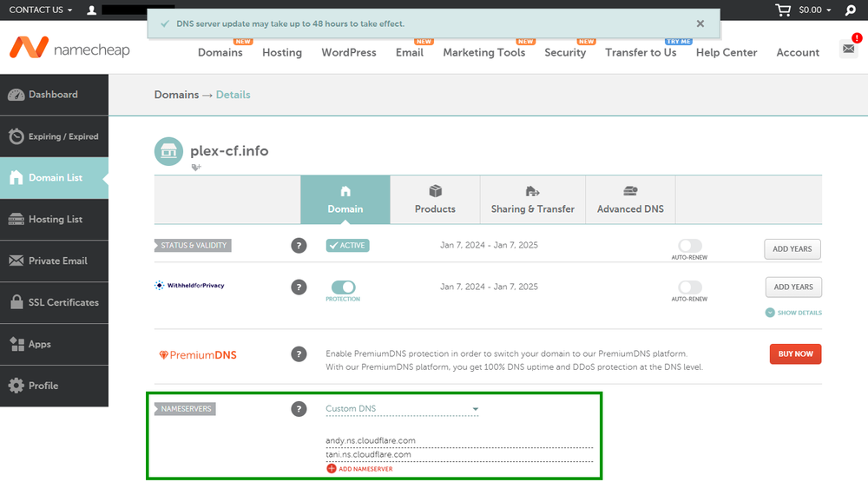Open help for Nameservers

pos(299,409)
